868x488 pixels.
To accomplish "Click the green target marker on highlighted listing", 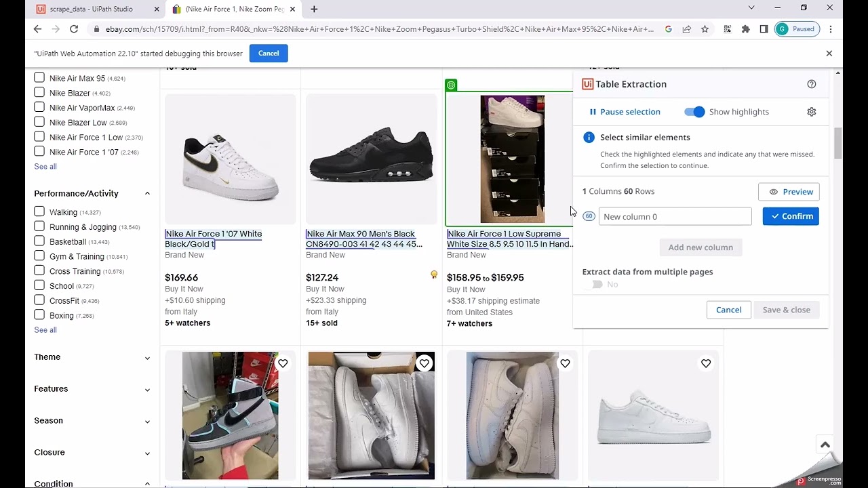I will 451,85.
